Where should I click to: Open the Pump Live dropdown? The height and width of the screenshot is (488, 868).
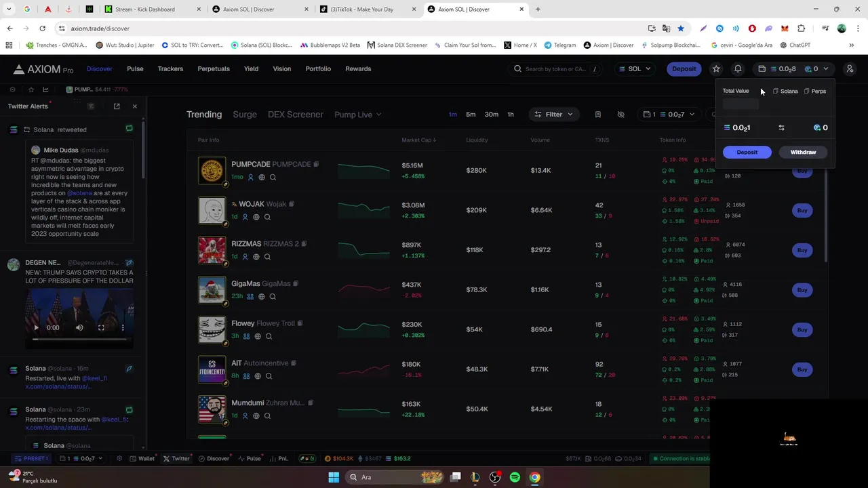pyautogui.click(x=357, y=115)
